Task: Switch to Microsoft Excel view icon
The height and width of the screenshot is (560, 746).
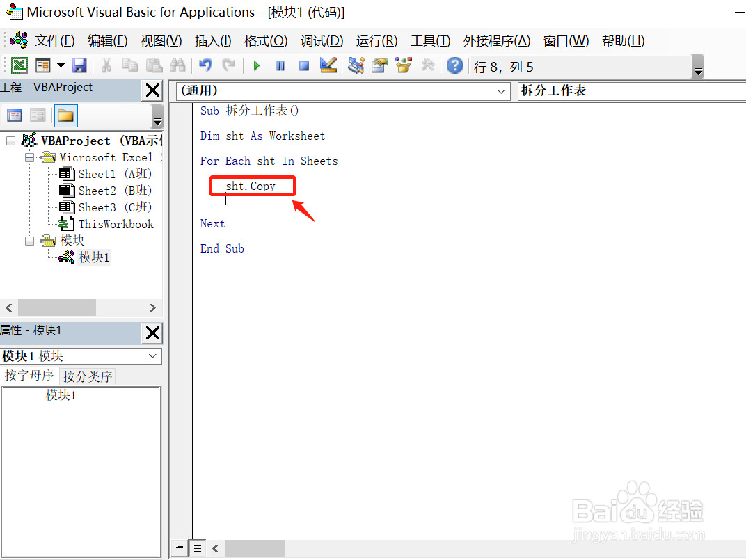Action: pyautogui.click(x=19, y=65)
